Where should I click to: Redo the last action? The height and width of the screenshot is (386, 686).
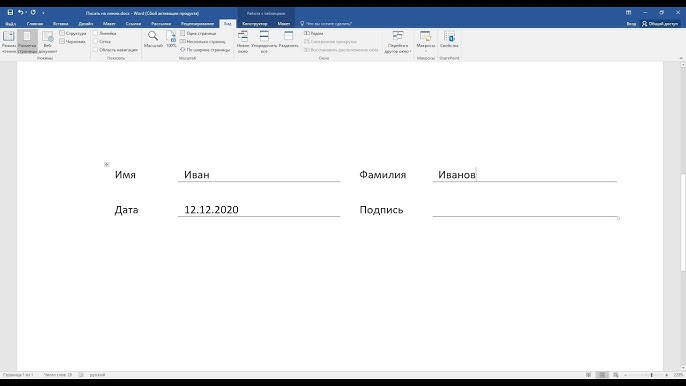point(33,13)
